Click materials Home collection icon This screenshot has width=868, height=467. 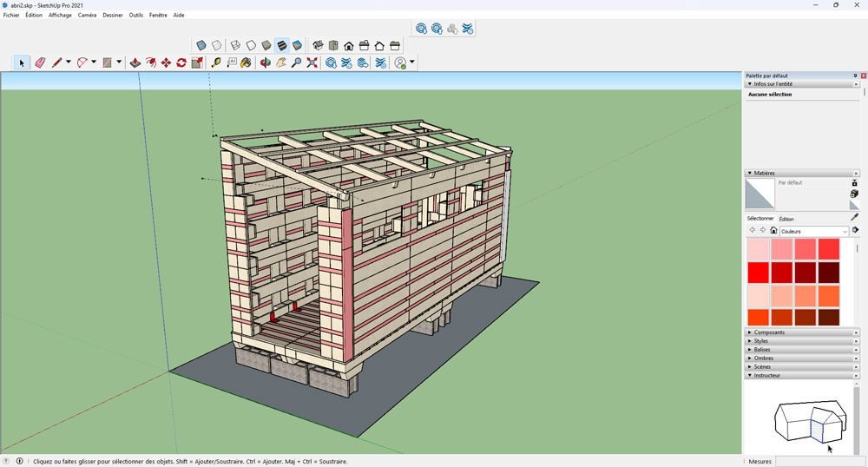(773, 230)
